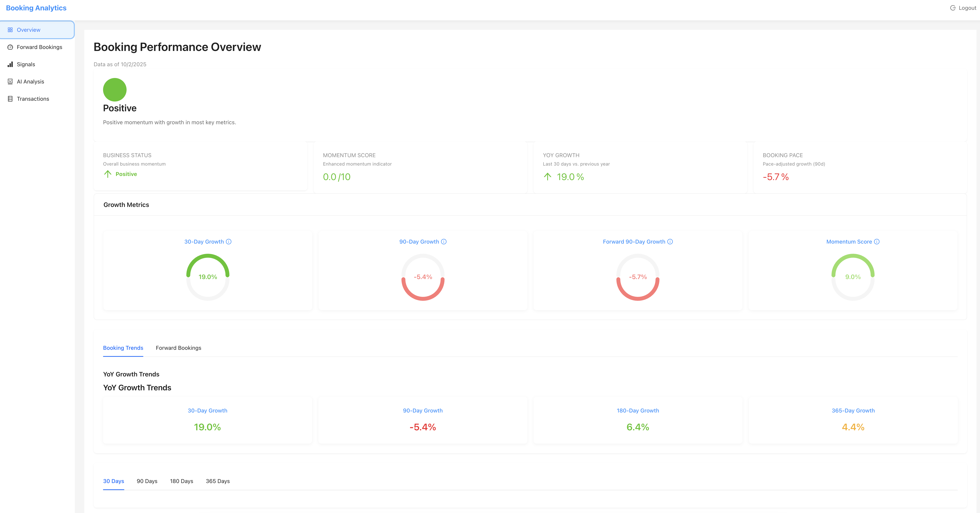The image size is (980, 513).
Task: Switch to the Forward Bookings tab
Action: 178,347
